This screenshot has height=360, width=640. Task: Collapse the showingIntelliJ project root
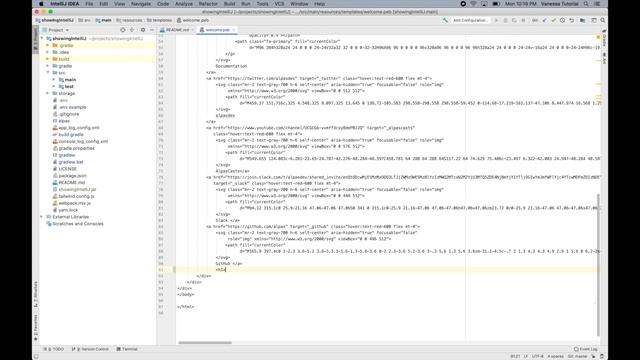coord(42,38)
